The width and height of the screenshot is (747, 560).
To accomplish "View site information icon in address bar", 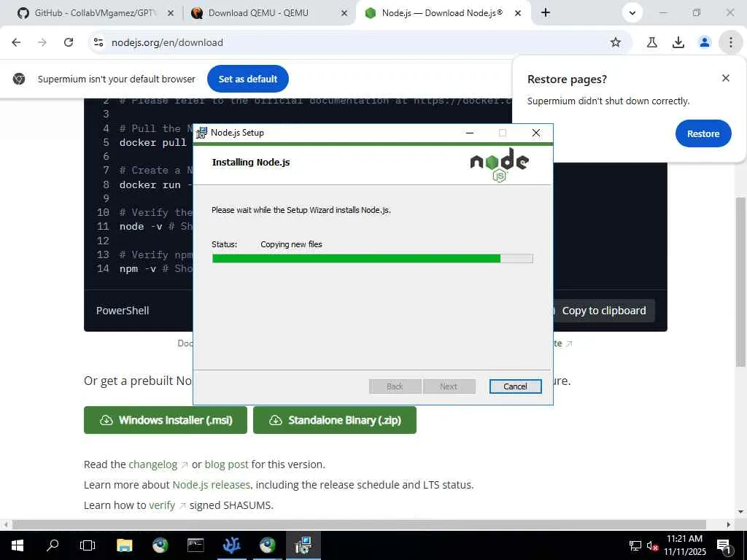I will [x=98, y=42].
